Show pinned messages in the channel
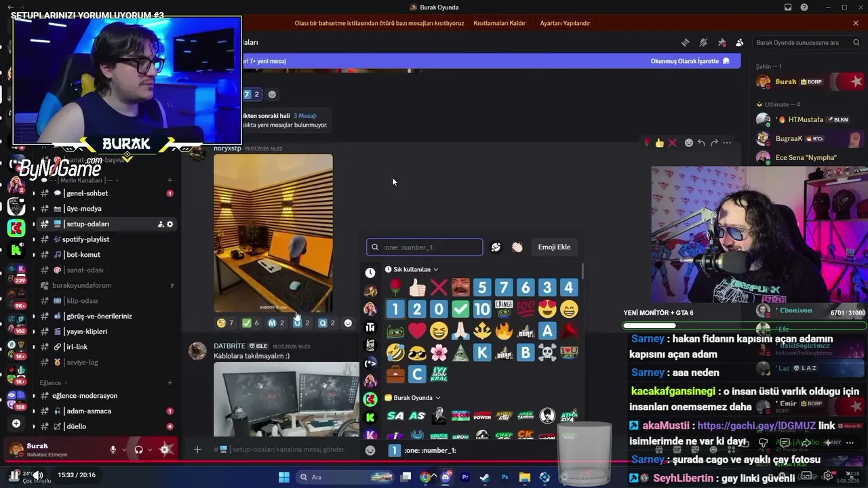 722,42
